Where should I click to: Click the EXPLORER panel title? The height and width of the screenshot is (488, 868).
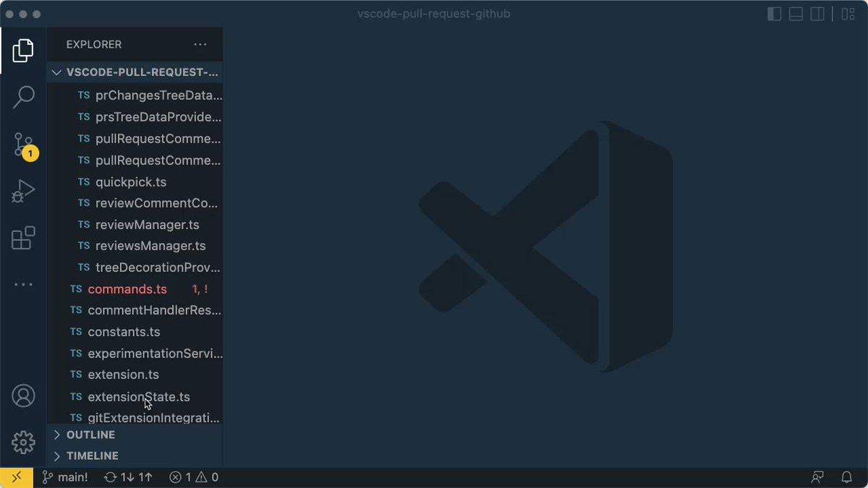click(94, 44)
